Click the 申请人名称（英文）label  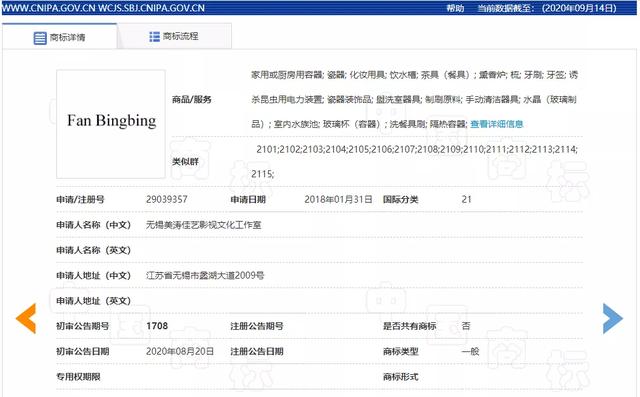point(93,250)
